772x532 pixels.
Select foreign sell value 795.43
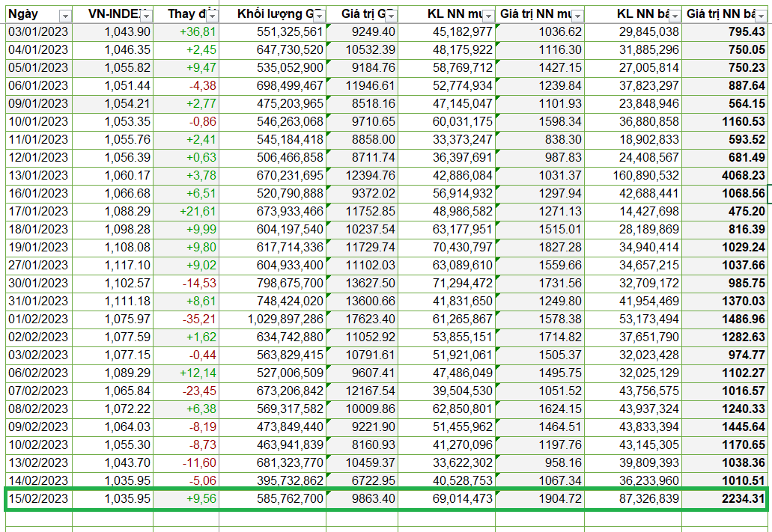[725, 32]
